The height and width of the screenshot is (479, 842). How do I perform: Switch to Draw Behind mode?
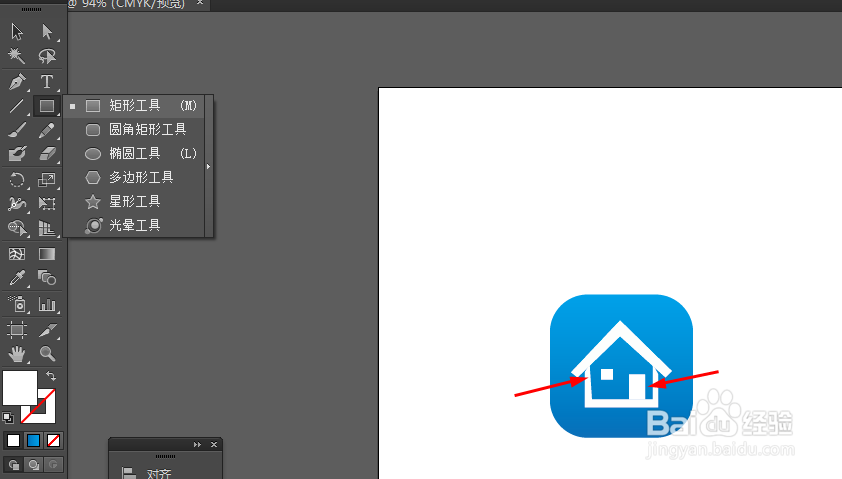(33, 465)
